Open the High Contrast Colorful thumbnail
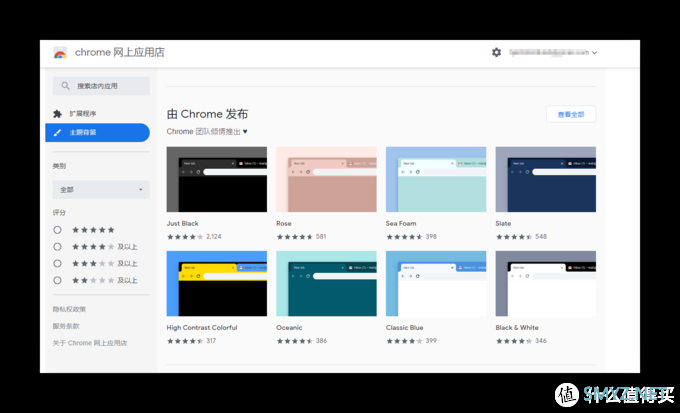Image resolution: width=680 pixels, height=413 pixels. [217, 283]
